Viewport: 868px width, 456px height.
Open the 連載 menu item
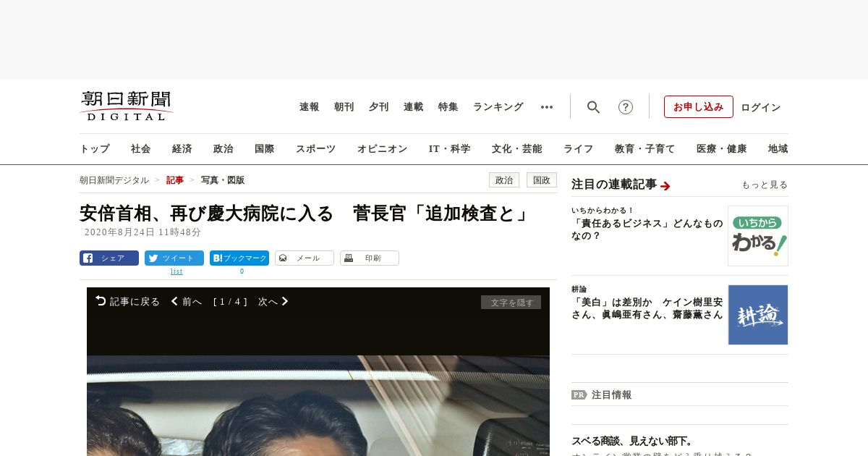(413, 107)
